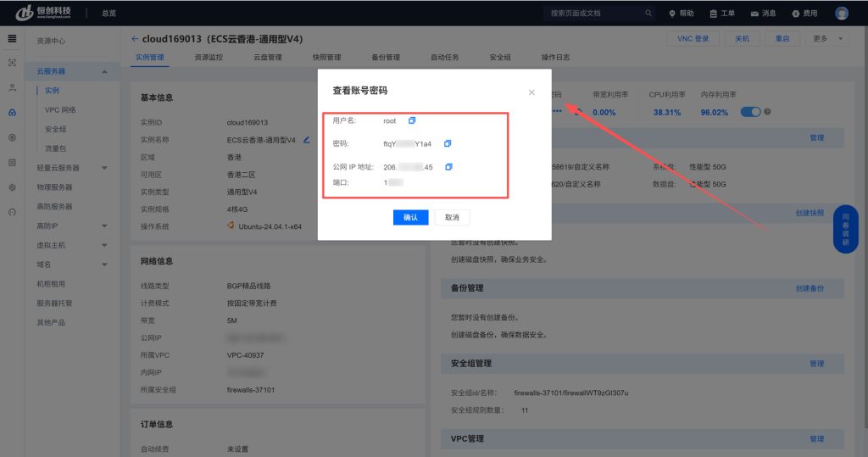
Task: Expand the 轻量云服务器 sidebar menu
Action: [104, 168]
